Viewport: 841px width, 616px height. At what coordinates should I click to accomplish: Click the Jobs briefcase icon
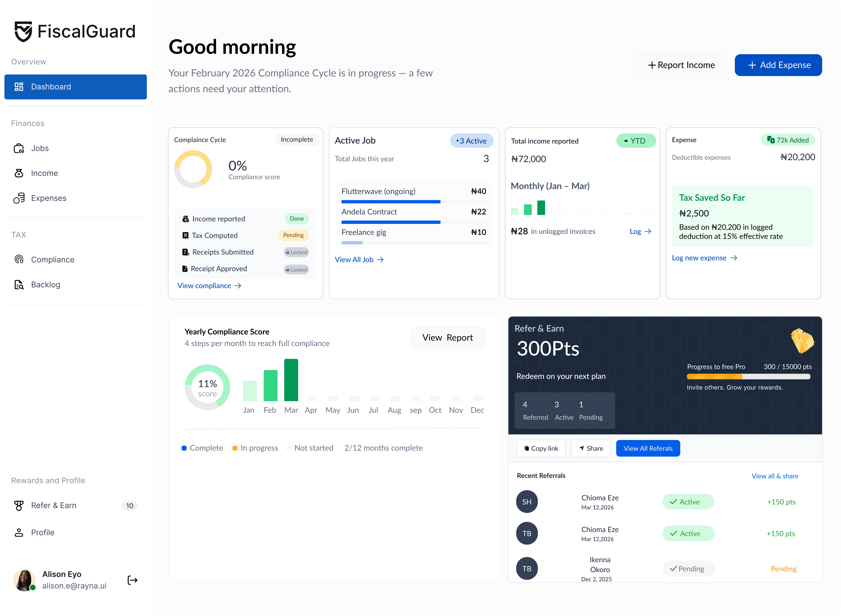coord(19,148)
